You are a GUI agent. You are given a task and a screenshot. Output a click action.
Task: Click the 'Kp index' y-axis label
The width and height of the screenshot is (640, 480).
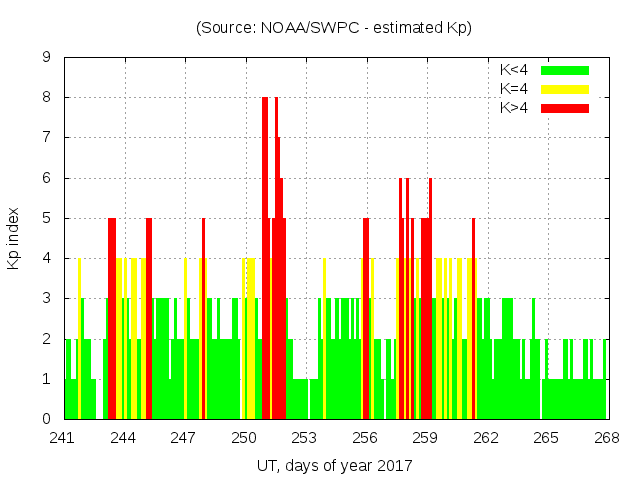(14, 238)
